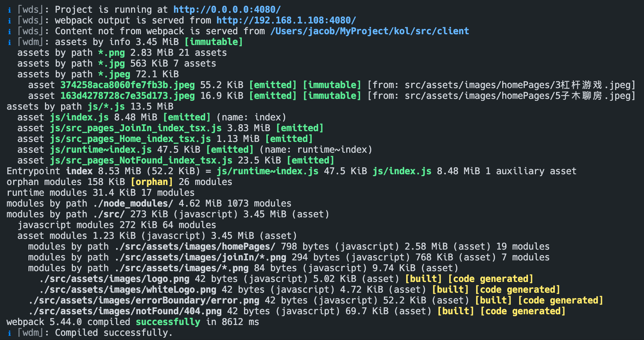Click the ./src/assets/images/errorBoundary/error.png module path
This screenshot has height=340, width=644.
coord(144,300)
